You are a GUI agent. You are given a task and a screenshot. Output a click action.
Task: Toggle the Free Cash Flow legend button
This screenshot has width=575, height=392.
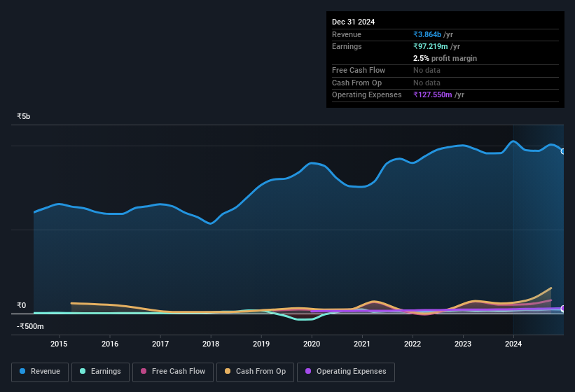173,372
